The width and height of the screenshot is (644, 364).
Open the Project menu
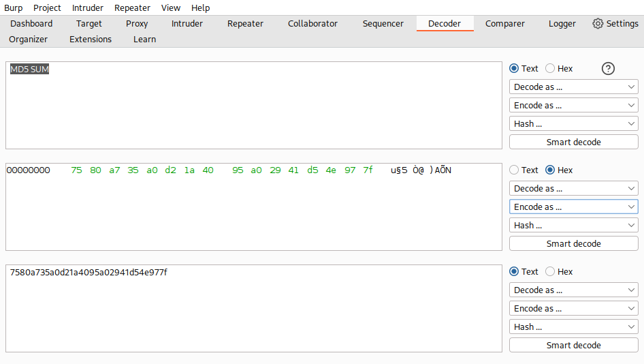(x=47, y=7)
